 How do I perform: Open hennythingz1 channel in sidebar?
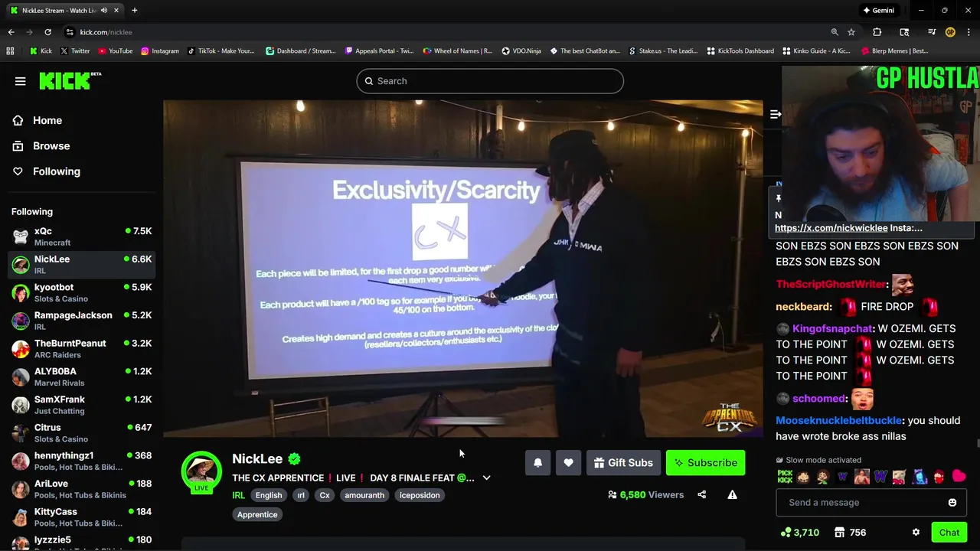pos(81,461)
